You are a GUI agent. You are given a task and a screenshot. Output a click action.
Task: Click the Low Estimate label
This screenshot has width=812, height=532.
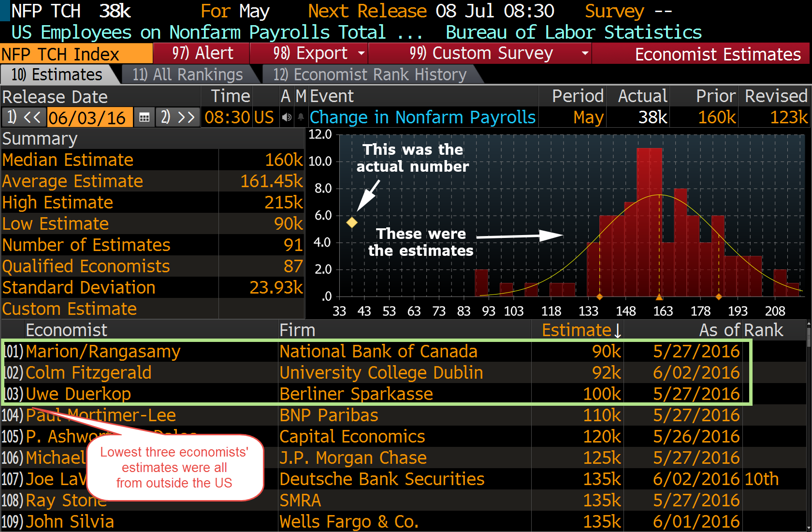click(x=56, y=224)
